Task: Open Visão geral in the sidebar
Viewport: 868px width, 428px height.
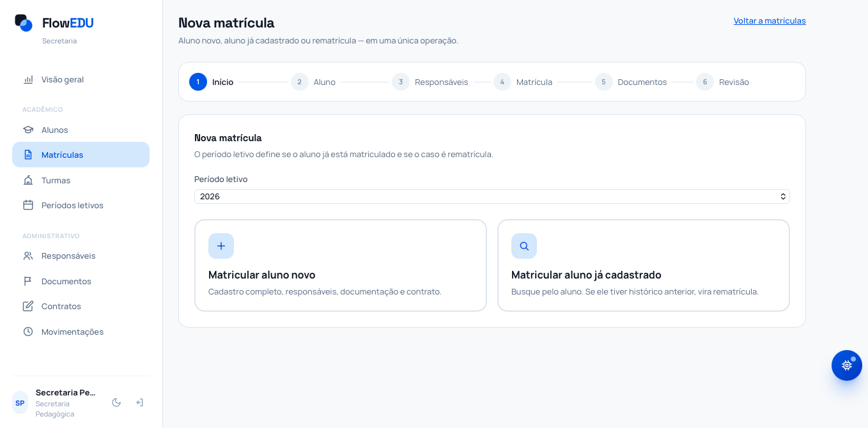Action: pos(81,79)
